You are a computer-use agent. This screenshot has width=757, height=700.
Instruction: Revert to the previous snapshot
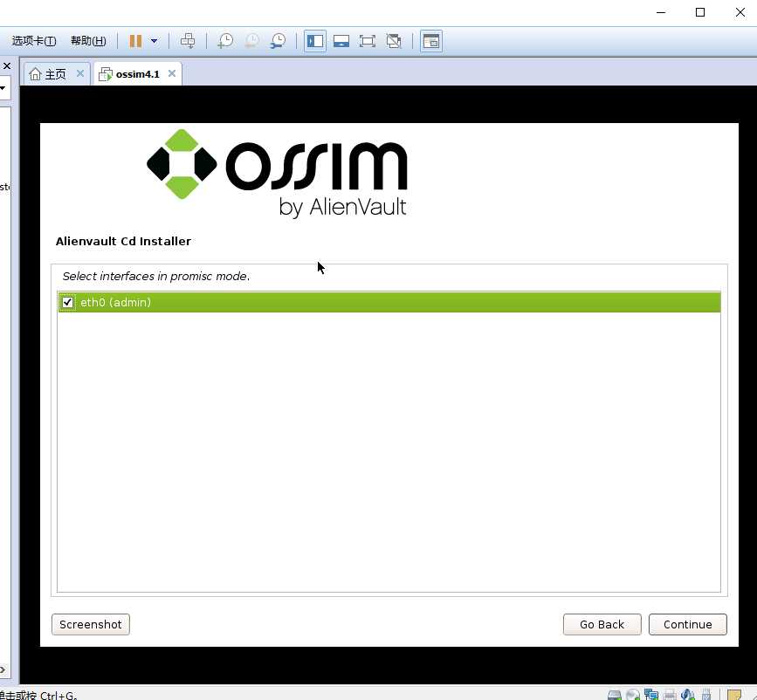coord(251,41)
